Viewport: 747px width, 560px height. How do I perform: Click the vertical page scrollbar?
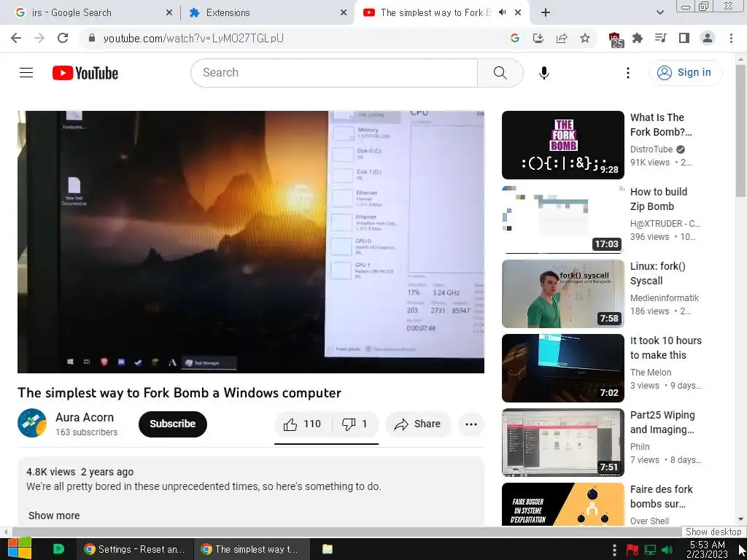click(x=740, y=131)
